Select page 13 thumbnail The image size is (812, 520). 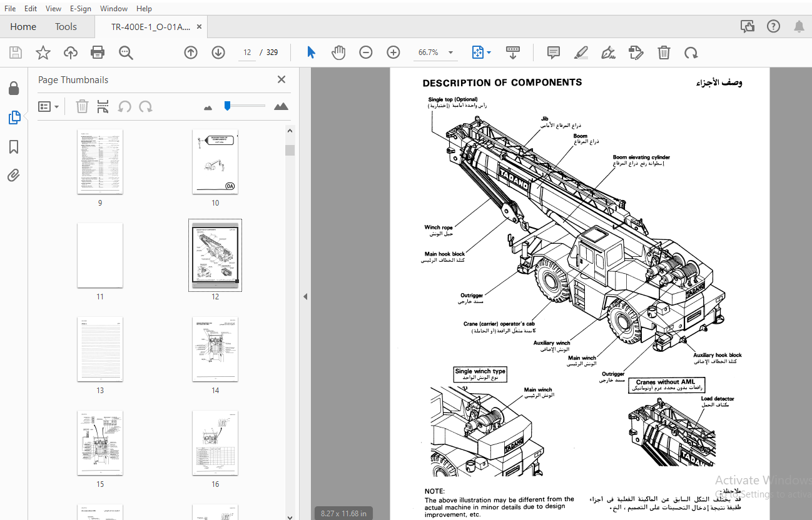pos(100,349)
